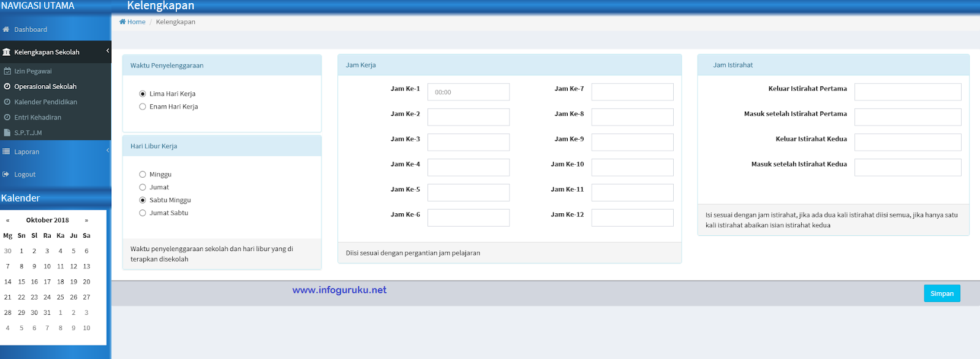Select day 31 in the calendar
Viewport: 980px width, 359px height.
tap(47, 312)
